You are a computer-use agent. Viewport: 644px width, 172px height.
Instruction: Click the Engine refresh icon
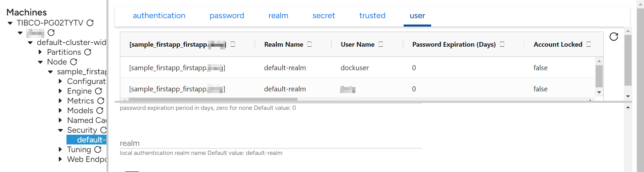coord(98,91)
